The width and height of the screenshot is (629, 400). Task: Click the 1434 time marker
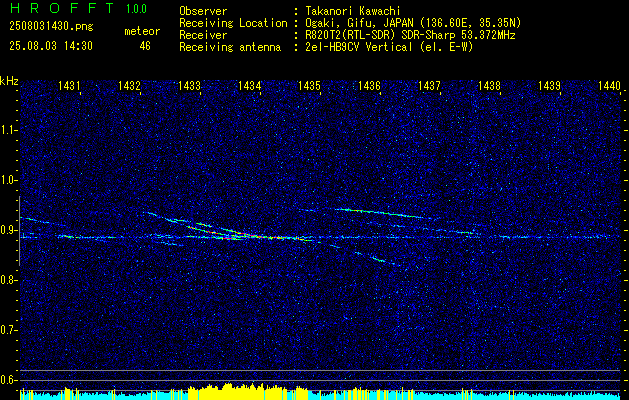click(x=250, y=85)
